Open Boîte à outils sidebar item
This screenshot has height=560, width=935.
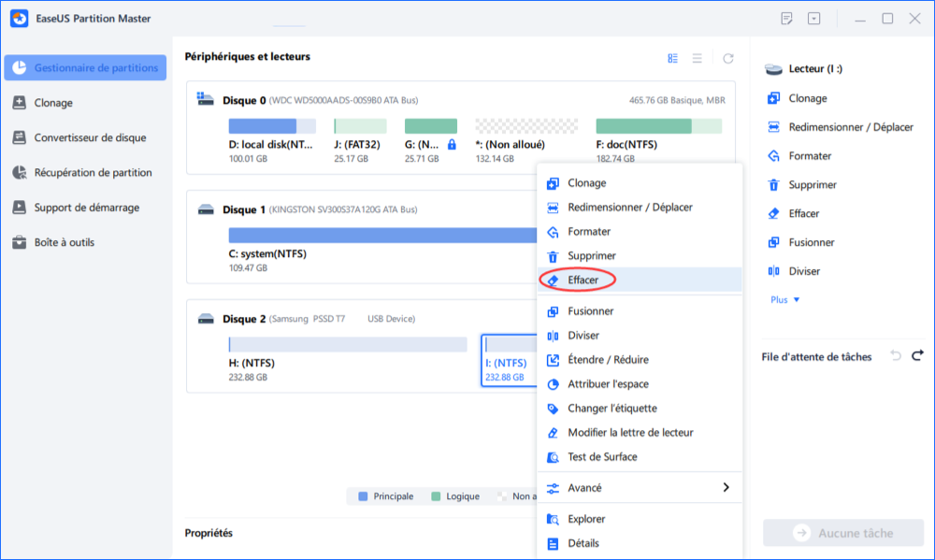[x=64, y=242]
